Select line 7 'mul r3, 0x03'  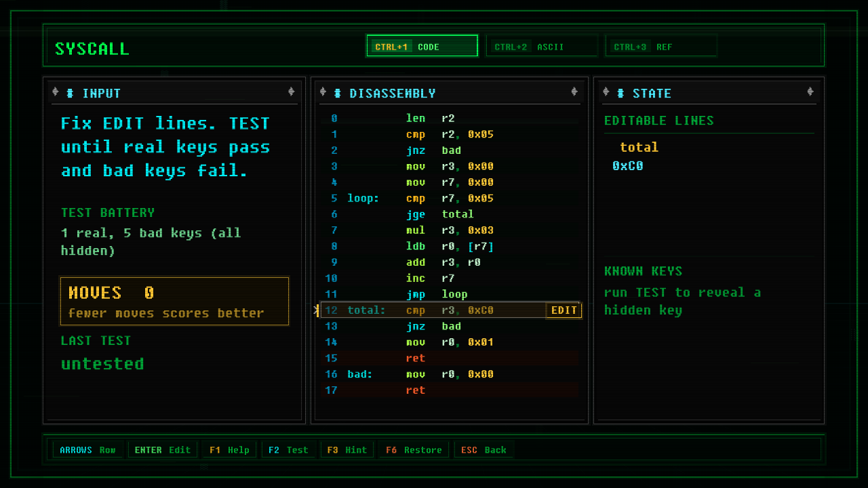point(450,230)
